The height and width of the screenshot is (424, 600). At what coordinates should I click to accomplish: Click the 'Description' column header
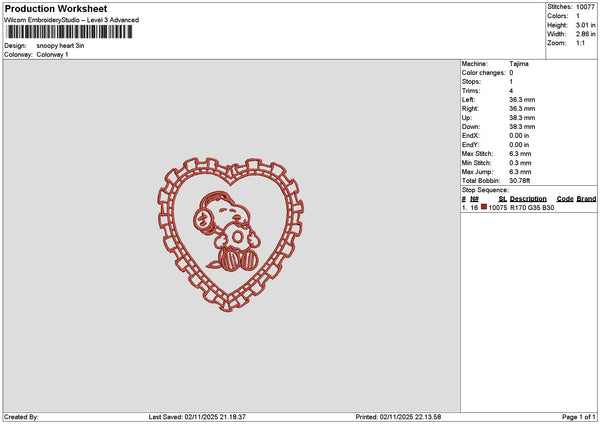click(528, 199)
